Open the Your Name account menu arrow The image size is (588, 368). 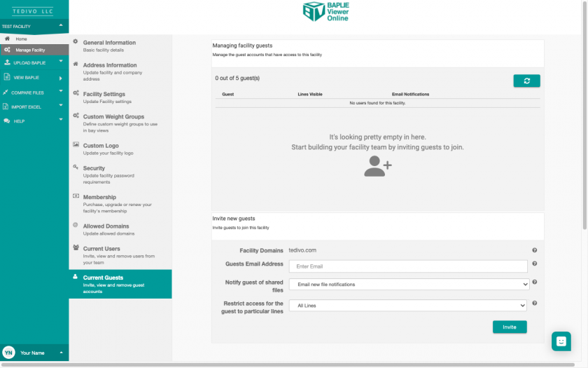pos(61,352)
